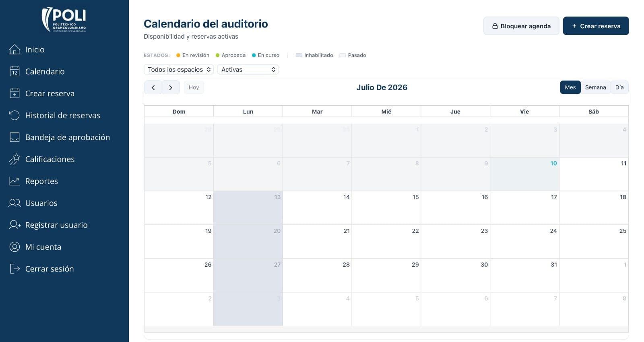Screen dimensions: 644x342
Task: Open the Todos los espacios dropdown
Action: click(x=179, y=69)
